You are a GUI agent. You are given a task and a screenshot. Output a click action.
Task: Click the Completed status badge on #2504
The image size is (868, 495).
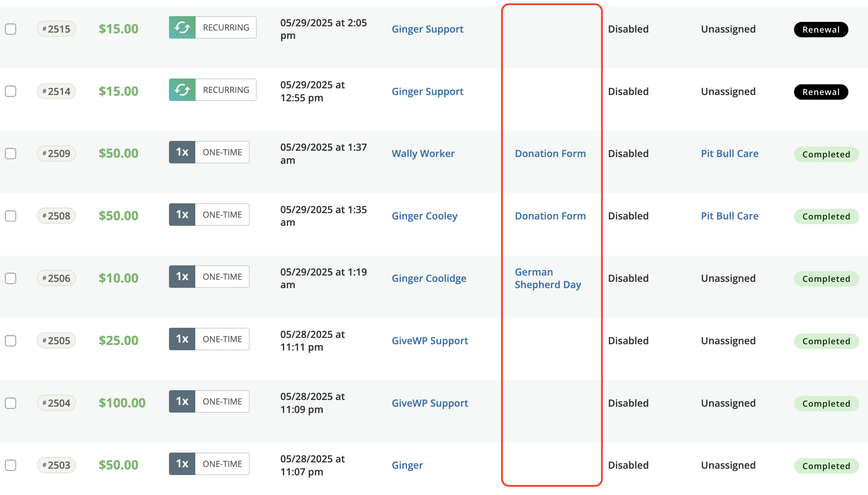(x=826, y=404)
